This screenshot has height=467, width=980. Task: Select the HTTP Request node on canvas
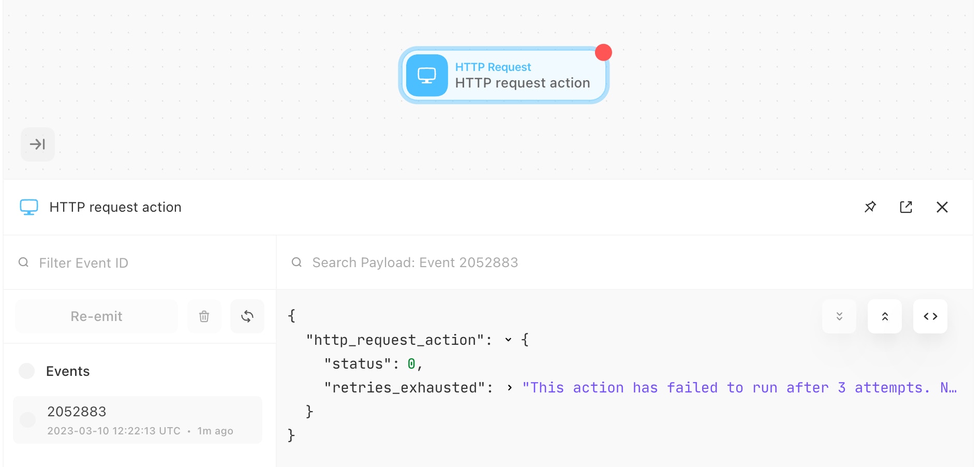pos(504,76)
